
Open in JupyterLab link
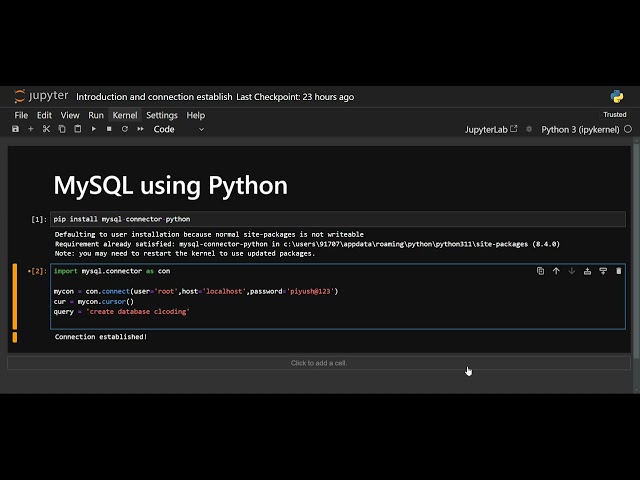point(491,129)
